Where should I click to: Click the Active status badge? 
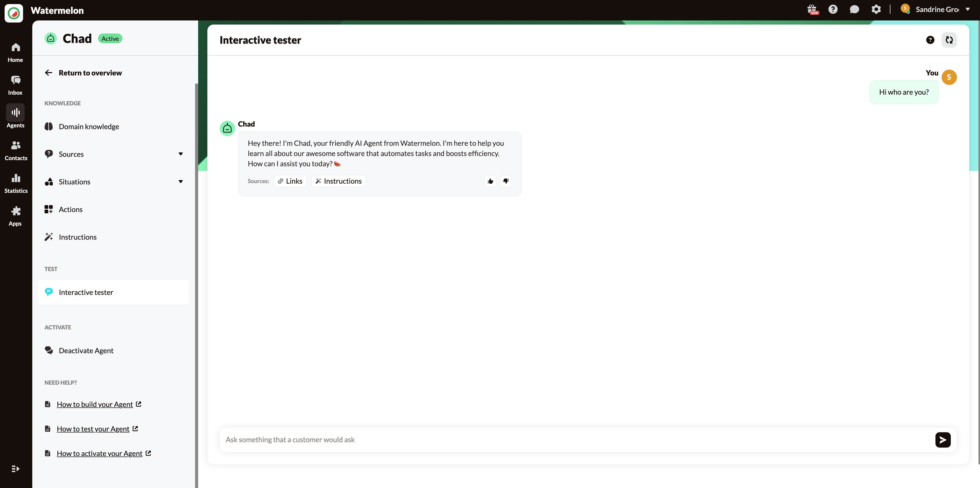[x=110, y=39]
